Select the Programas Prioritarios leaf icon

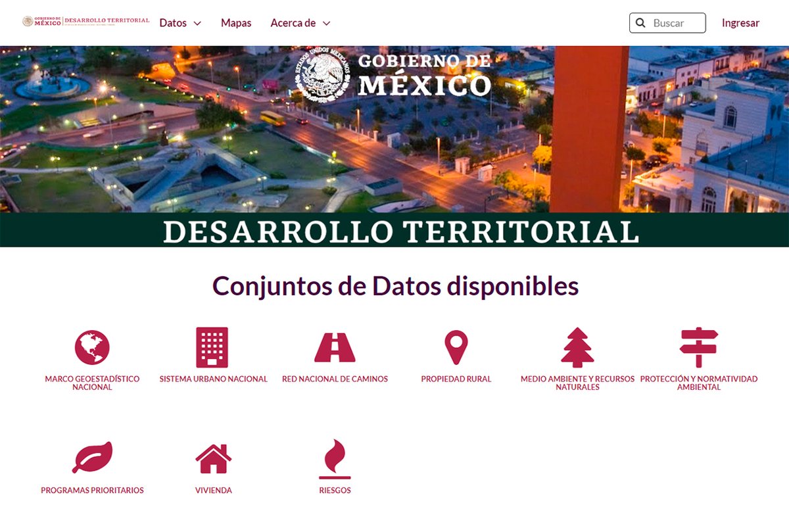click(92, 458)
